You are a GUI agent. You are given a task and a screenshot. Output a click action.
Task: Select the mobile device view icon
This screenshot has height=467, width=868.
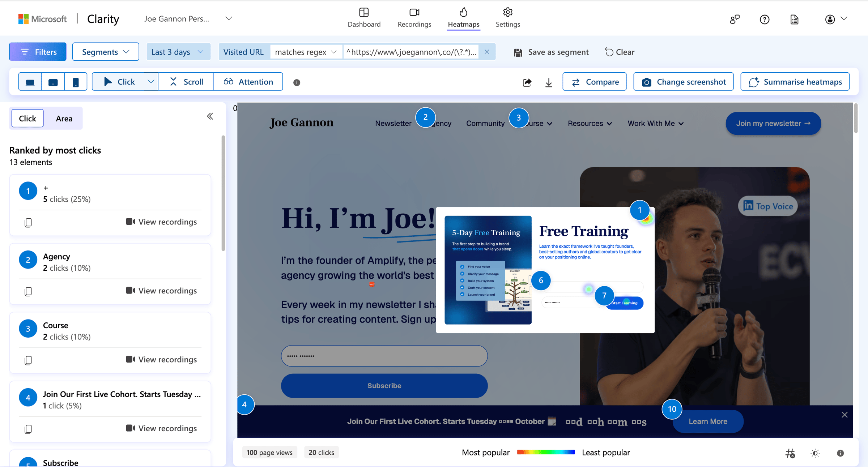[x=76, y=82]
